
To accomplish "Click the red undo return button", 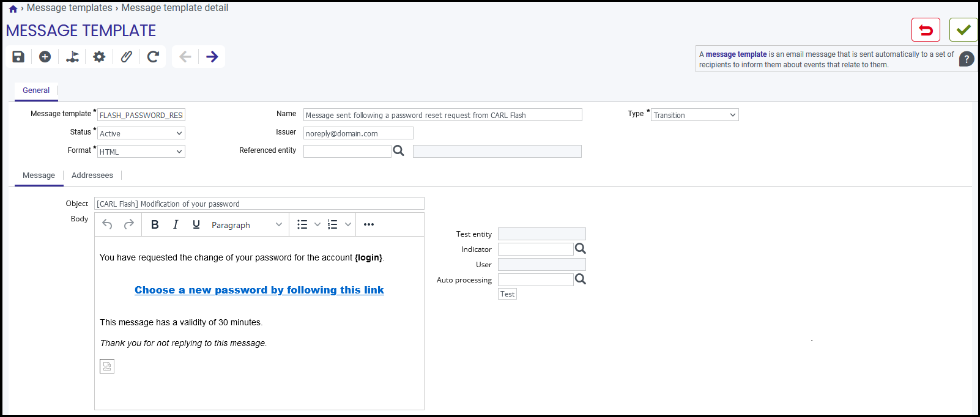I will click(x=926, y=30).
